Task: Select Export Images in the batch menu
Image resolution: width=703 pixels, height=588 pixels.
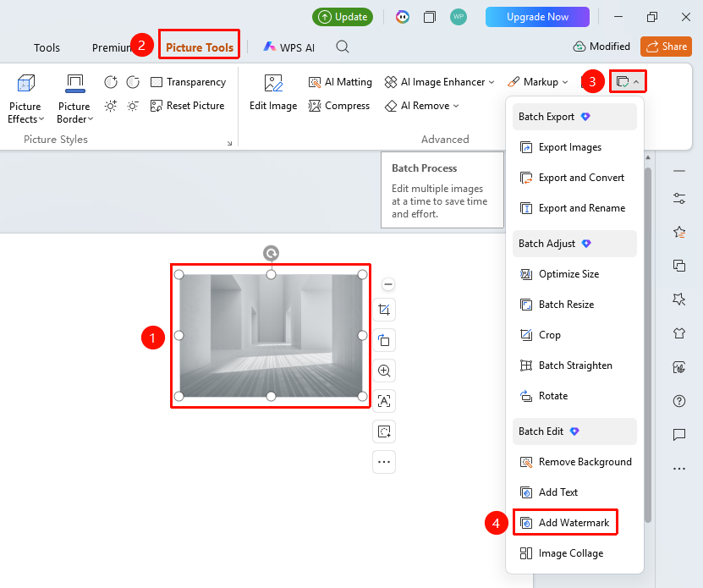Action: tap(574, 147)
